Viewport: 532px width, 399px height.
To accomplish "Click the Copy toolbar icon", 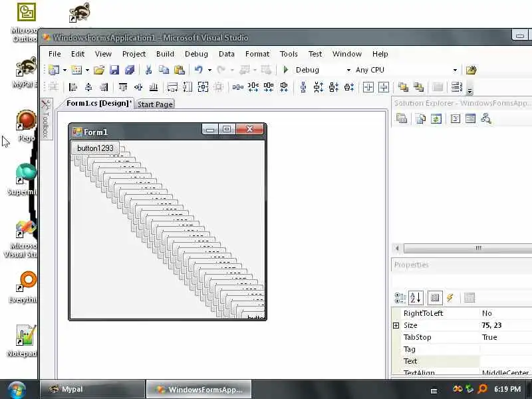I will (164, 70).
